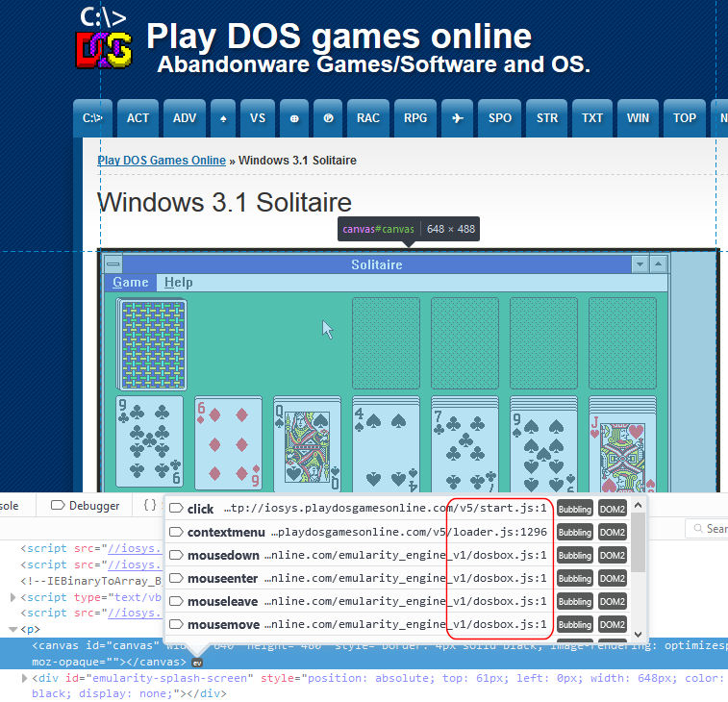
Task: Open the spade card games tab
Action: [223, 118]
